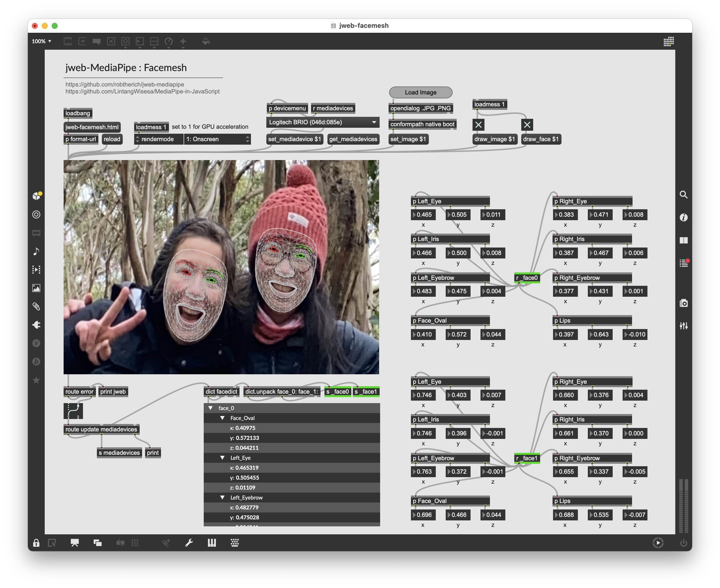Toggle the audio power button
This screenshot has height=588, width=720.
(683, 543)
